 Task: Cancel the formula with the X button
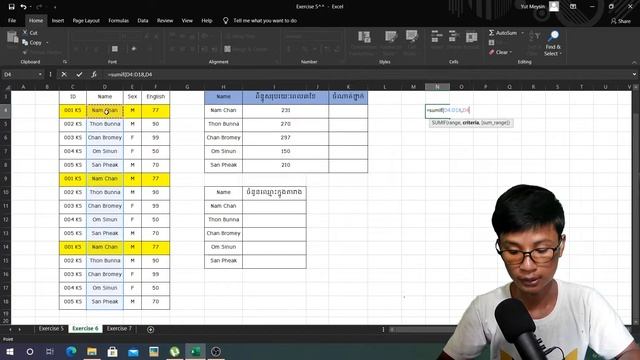(64, 74)
